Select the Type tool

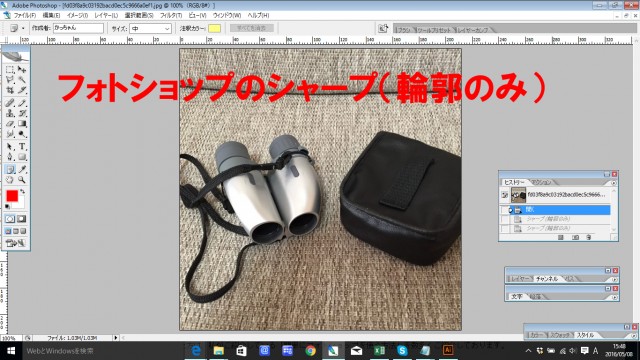[x=22, y=146]
